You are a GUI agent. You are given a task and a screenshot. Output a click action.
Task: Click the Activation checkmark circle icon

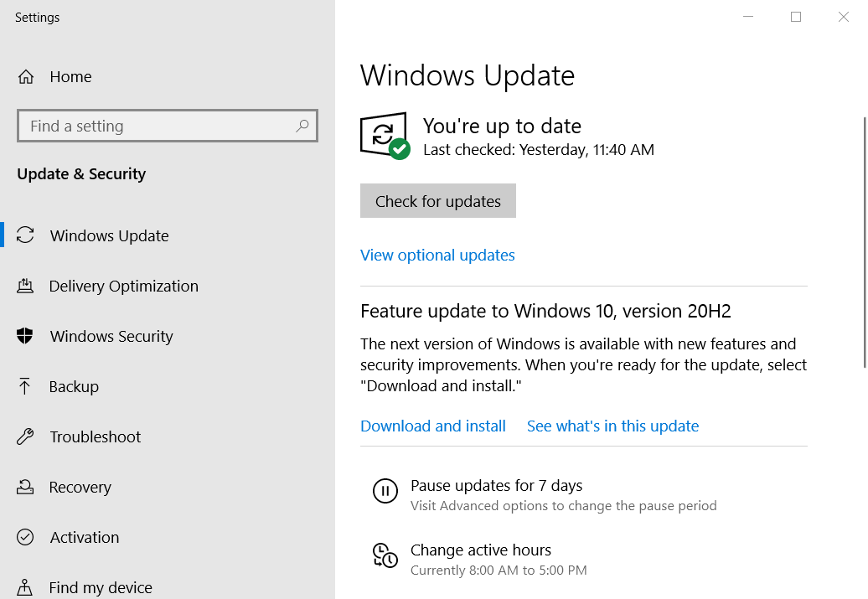25,537
